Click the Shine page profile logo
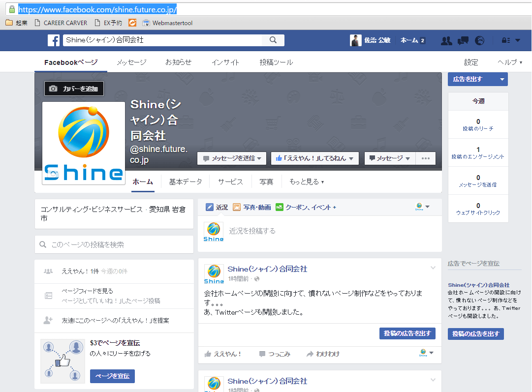 (x=84, y=143)
